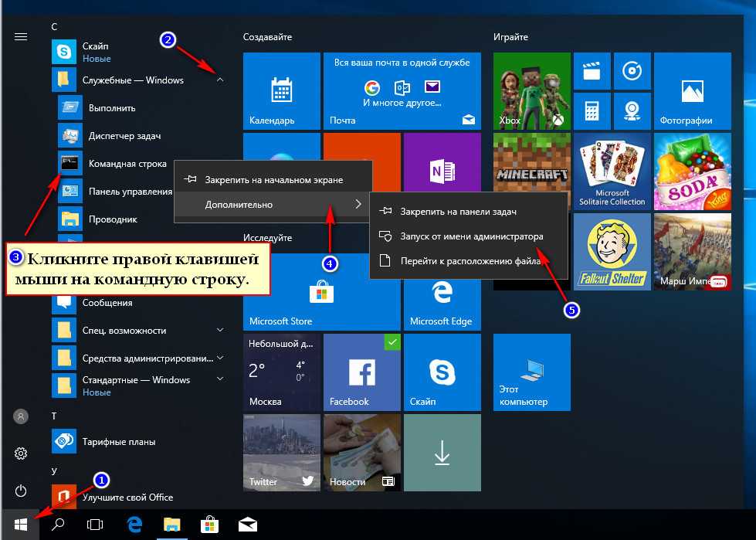Open the Minecraft game tile
Image resolution: width=756 pixels, height=540 pixels.
coord(531,171)
